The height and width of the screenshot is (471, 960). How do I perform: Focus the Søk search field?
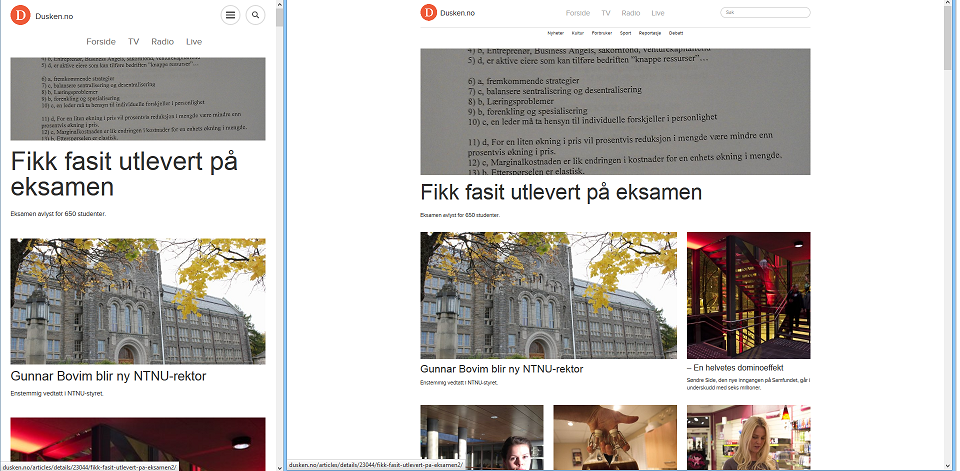click(x=765, y=12)
